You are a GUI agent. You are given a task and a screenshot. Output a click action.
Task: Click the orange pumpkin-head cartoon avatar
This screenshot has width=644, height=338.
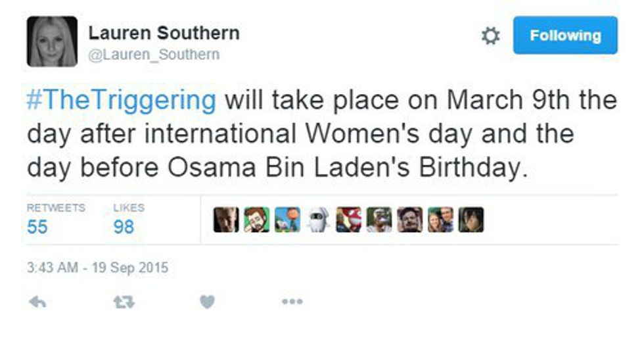click(x=287, y=220)
